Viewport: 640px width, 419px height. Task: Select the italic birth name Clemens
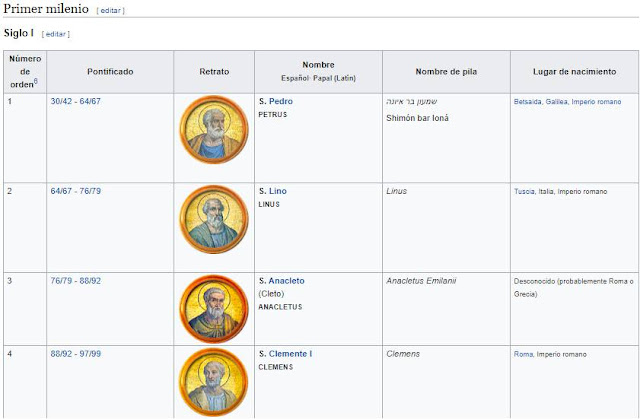(x=403, y=354)
